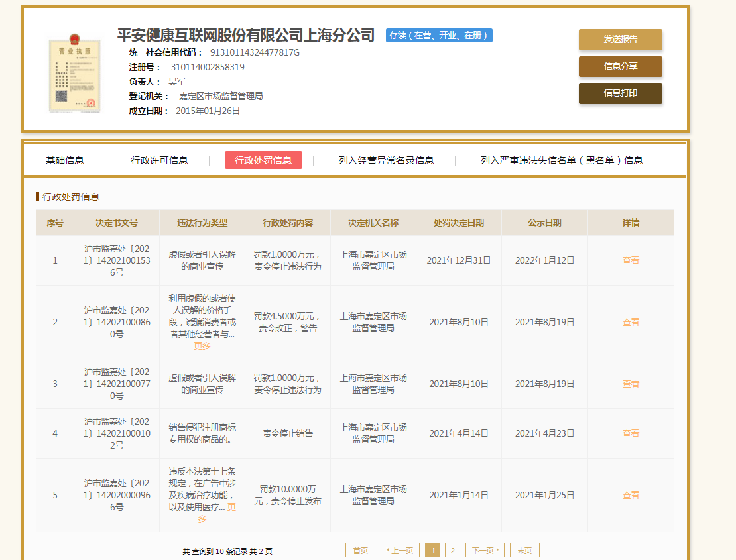
Task: Switch to the 行政许可信息 tab
Action: 159,160
